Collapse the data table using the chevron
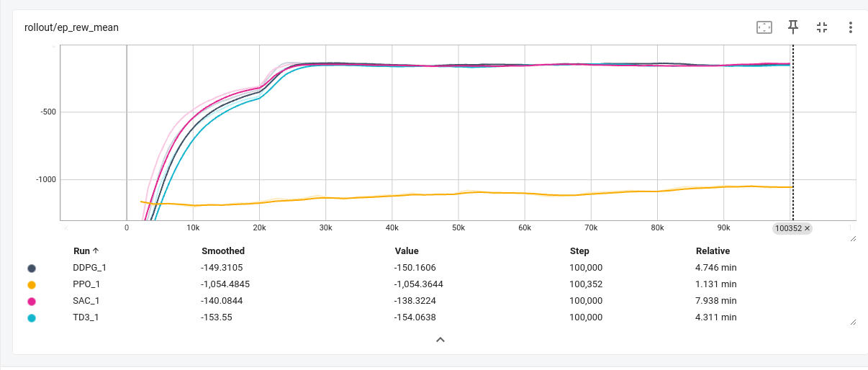This screenshot has height=370, width=868. [440, 339]
